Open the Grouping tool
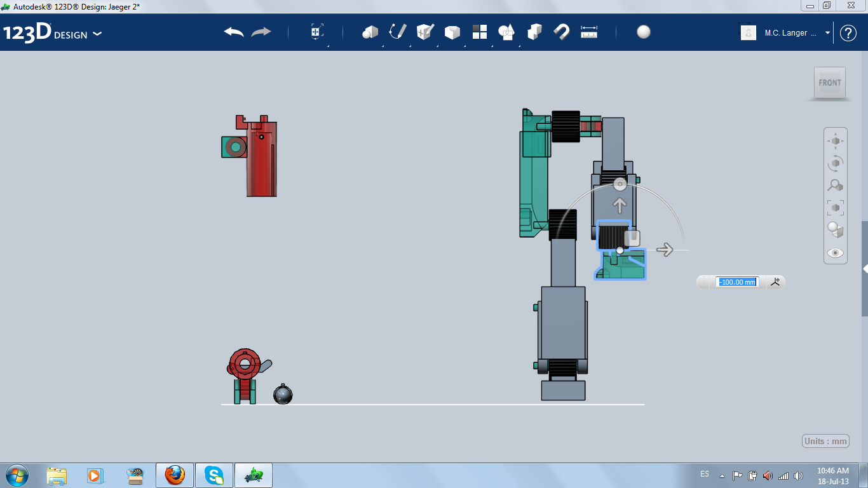 [x=506, y=32]
